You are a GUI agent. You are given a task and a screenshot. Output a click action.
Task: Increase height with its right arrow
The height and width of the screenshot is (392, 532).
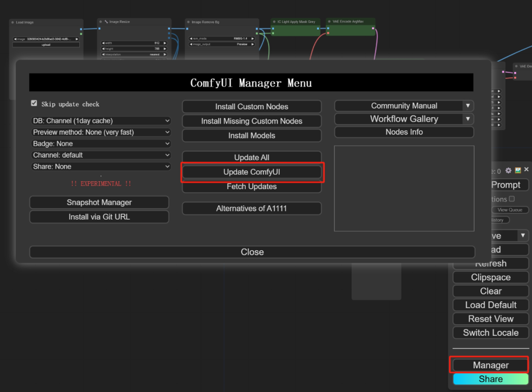[x=165, y=49]
